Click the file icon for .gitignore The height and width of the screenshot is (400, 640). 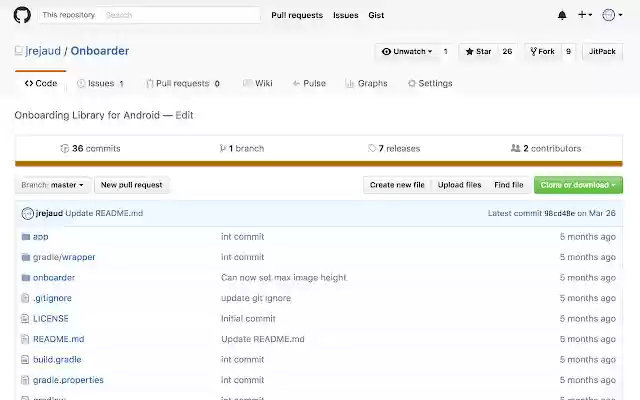25,298
